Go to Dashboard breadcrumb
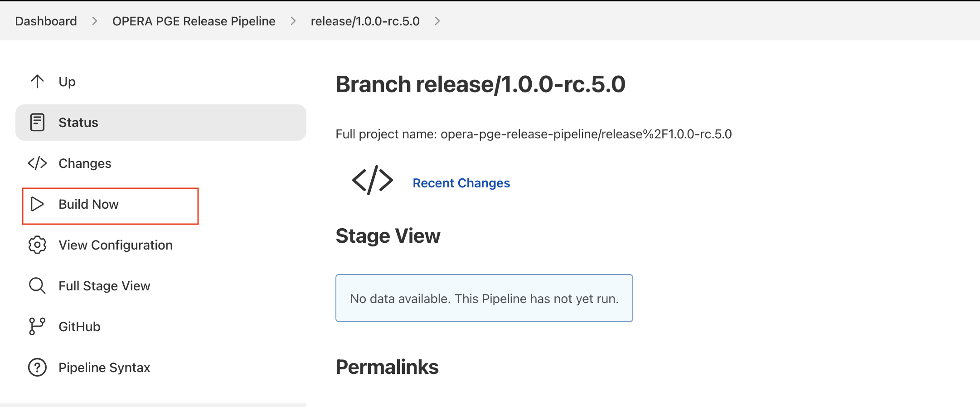980x407 pixels. click(x=46, y=21)
